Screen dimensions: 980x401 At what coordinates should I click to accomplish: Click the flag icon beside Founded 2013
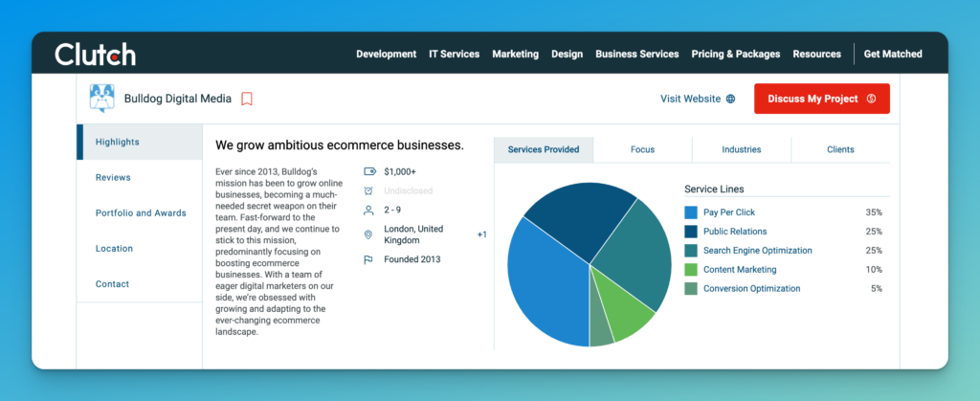tap(368, 260)
